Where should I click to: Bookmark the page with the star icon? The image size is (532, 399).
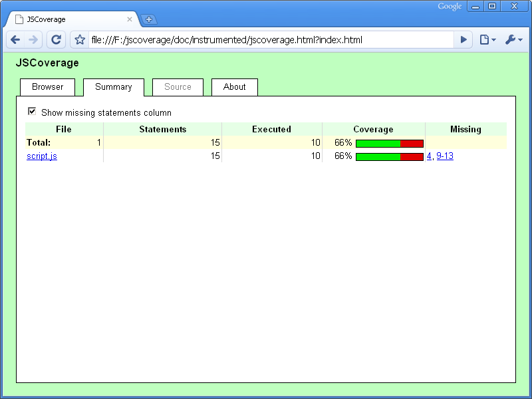click(x=80, y=40)
